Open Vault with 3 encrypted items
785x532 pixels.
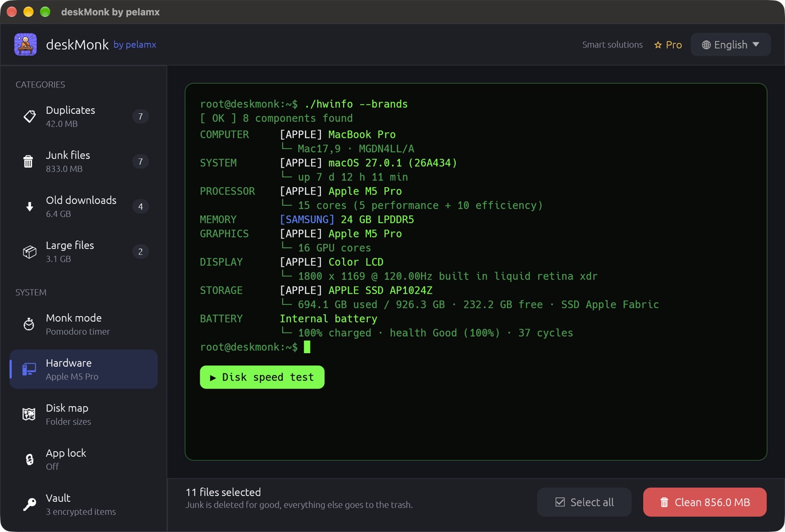pyautogui.click(x=84, y=505)
